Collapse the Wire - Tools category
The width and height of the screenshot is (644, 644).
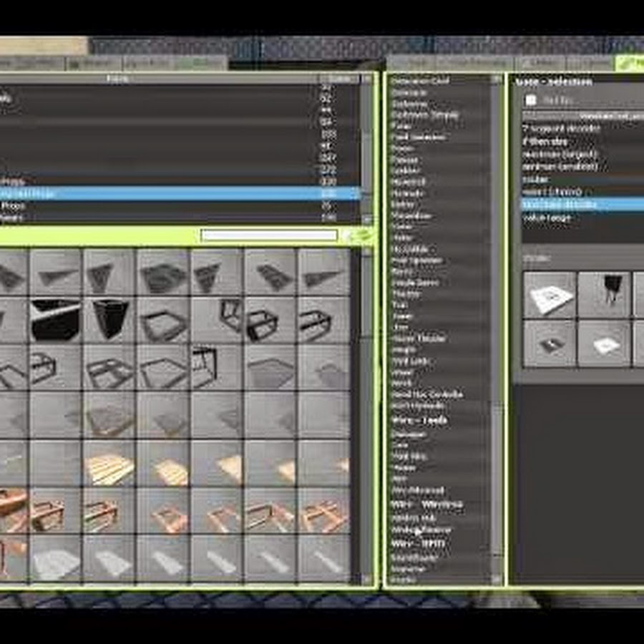419,421
